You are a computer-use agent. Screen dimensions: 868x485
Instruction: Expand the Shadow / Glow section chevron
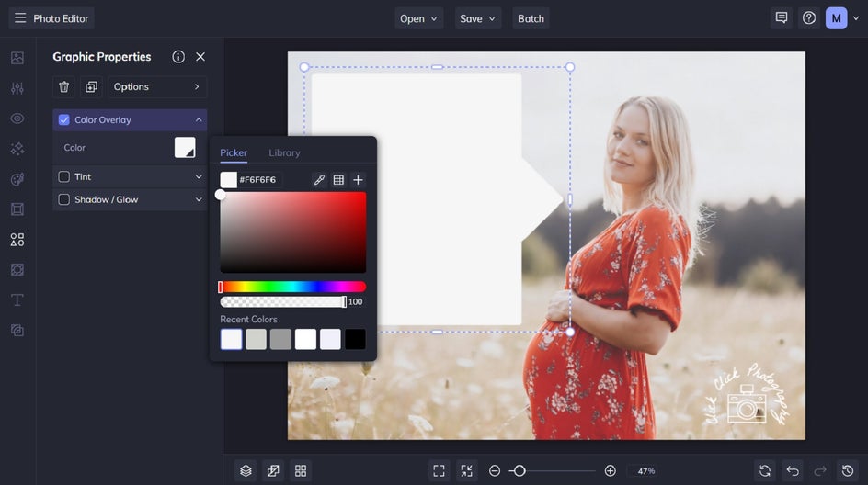(x=199, y=199)
